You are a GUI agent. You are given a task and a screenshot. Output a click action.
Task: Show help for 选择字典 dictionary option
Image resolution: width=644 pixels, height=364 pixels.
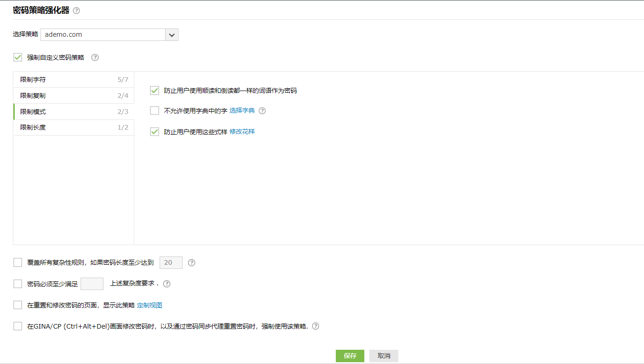coord(262,111)
